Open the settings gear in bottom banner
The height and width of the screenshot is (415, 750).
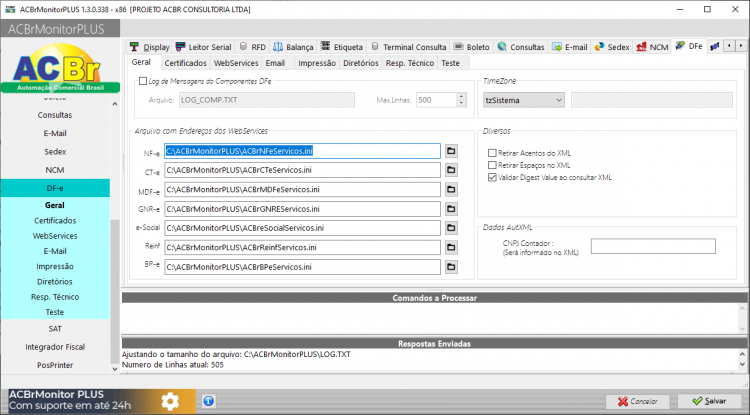(x=170, y=401)
